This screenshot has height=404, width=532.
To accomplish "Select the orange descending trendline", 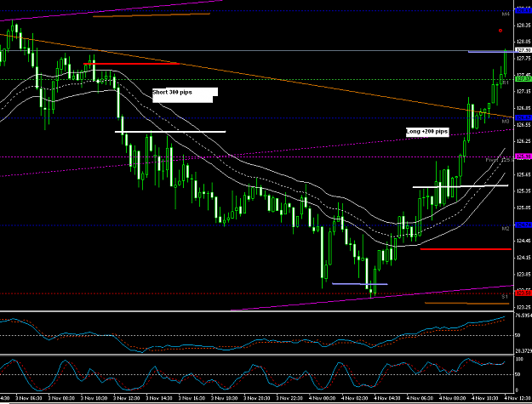I will [256, 75].
